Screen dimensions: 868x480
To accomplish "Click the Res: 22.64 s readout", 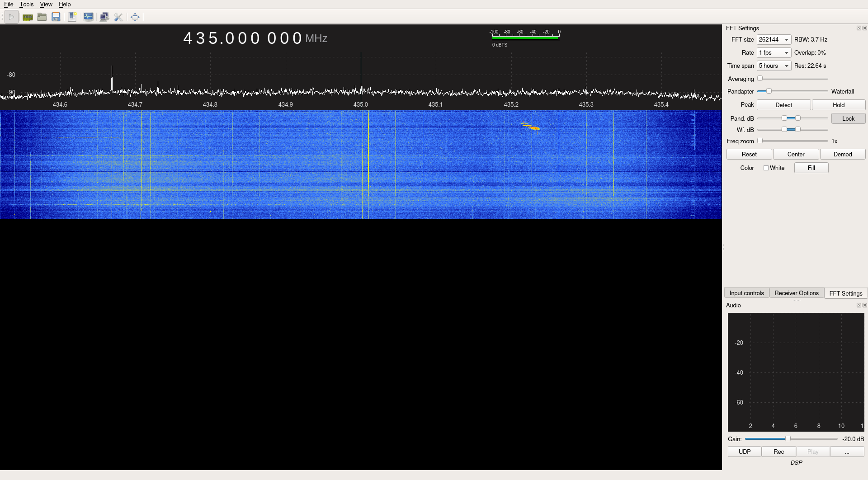I will tap(810, 66).
